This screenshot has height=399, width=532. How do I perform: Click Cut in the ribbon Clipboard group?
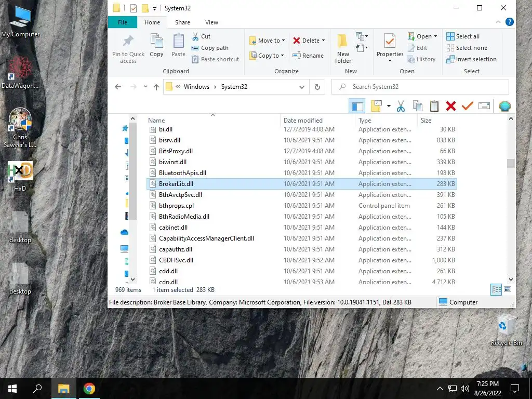pos(201,36)
